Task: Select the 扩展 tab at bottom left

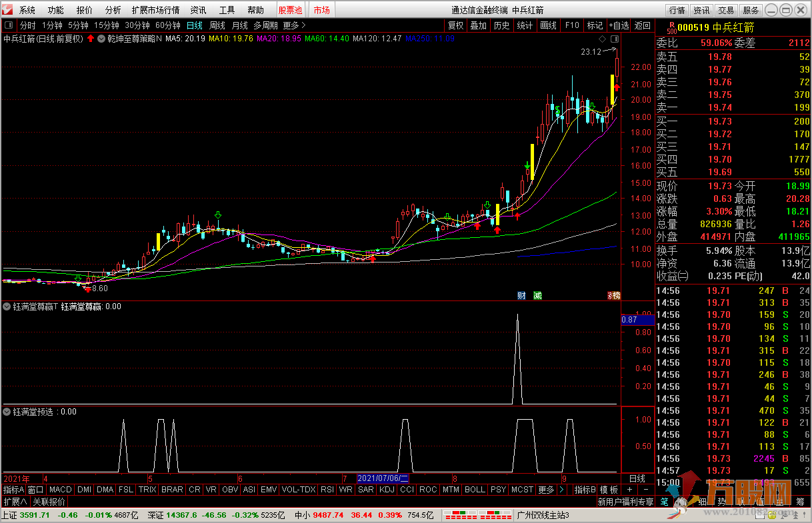Action: 15,502
